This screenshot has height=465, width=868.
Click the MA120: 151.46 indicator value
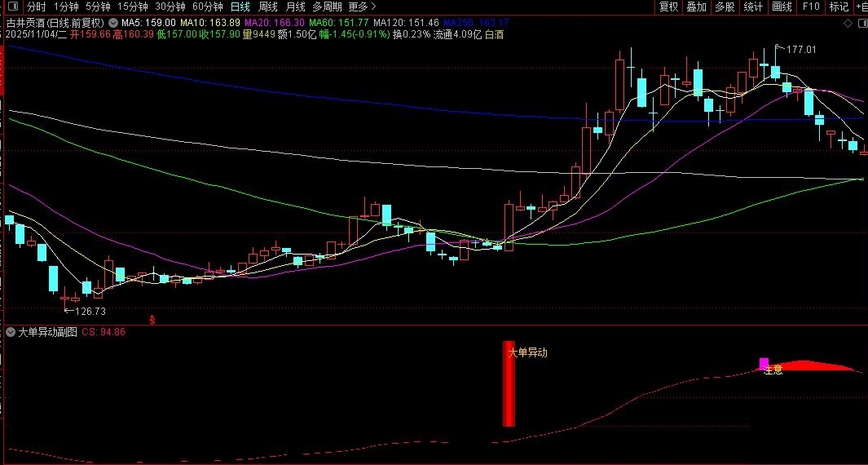407,24
